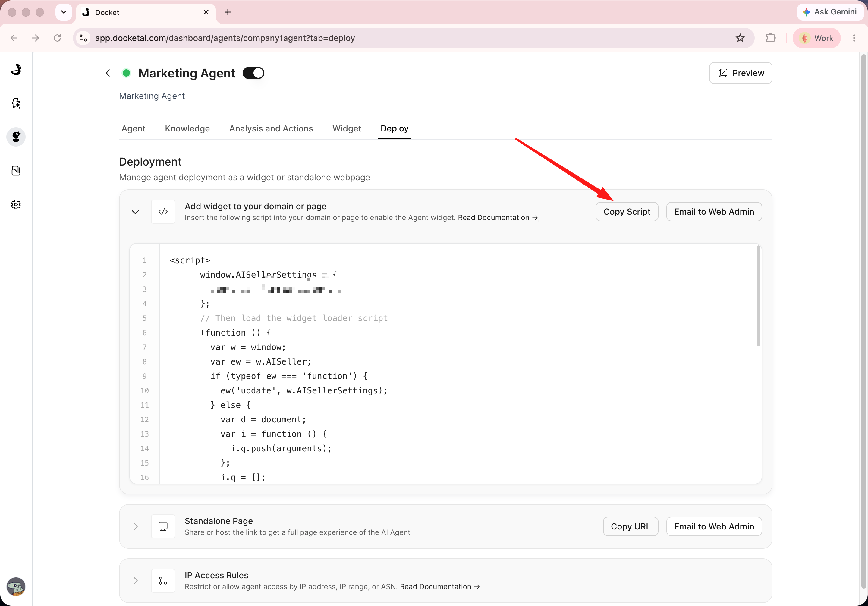Viewport: 868px width, 606px height.
Task: Click the branch icon for IP Access Rules
Action: 163,581
